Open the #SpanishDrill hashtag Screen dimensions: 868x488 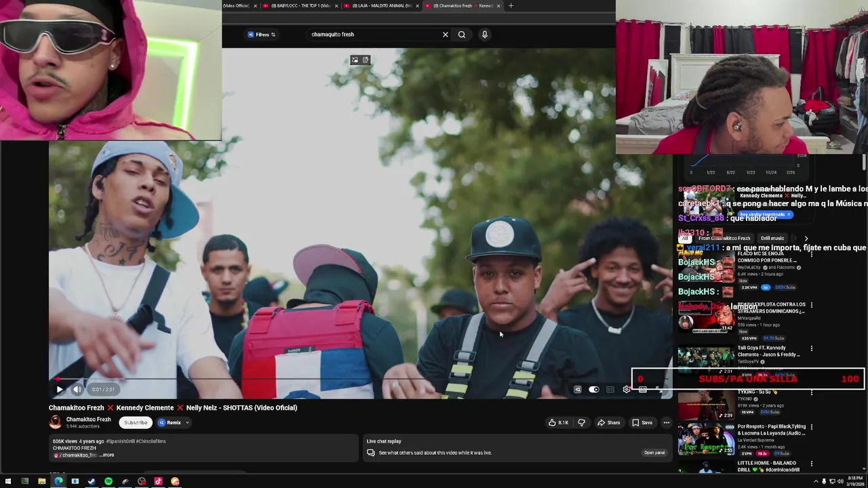click(121, 441)
